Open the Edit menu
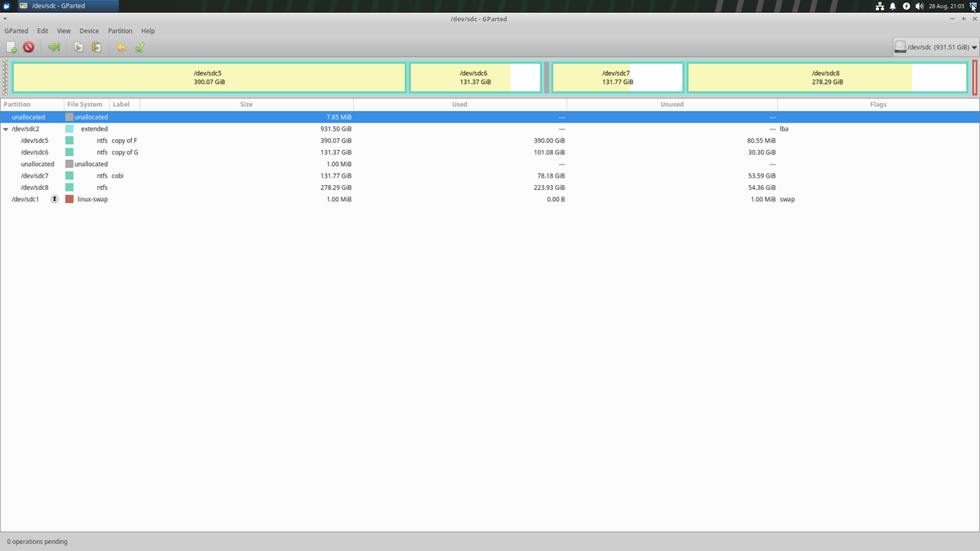This screenshot has height=551, width=980. [x=43, y=31]
